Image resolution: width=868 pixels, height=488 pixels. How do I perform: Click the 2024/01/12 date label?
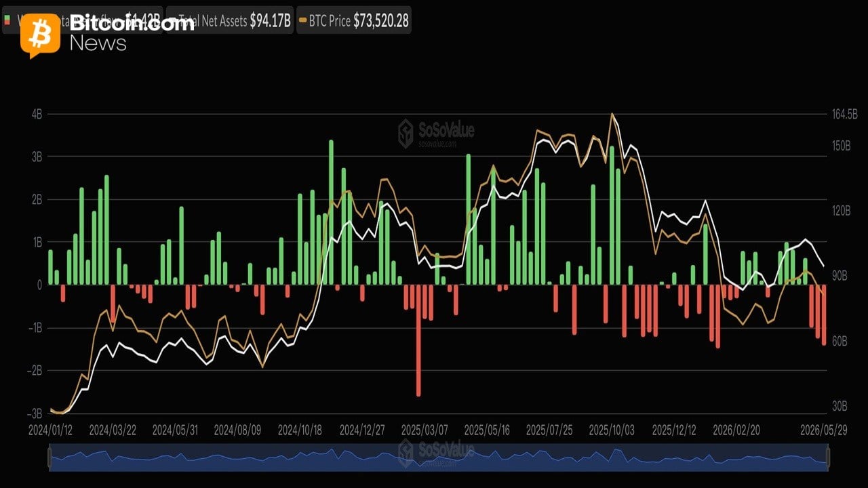tap(50, 430)
